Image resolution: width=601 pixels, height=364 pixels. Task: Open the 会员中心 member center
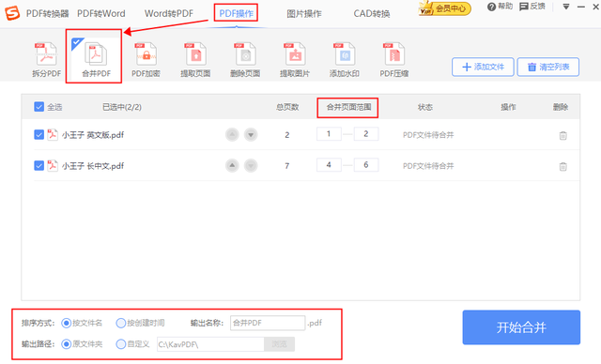click(445, 8)
